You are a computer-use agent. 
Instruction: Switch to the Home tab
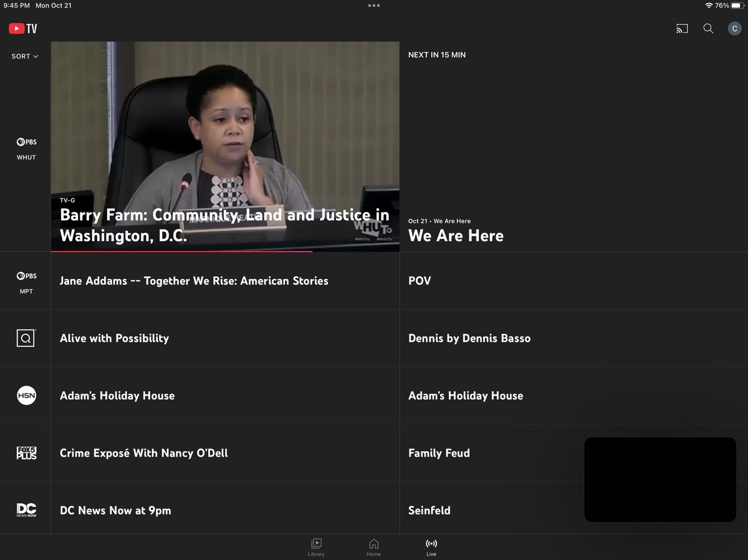[373, 547]
